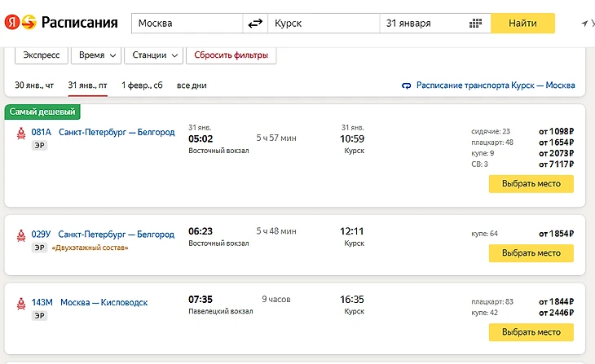Open the calendar date picker icon
Viewport: 595px width, 364px height.
click(476, 23)
